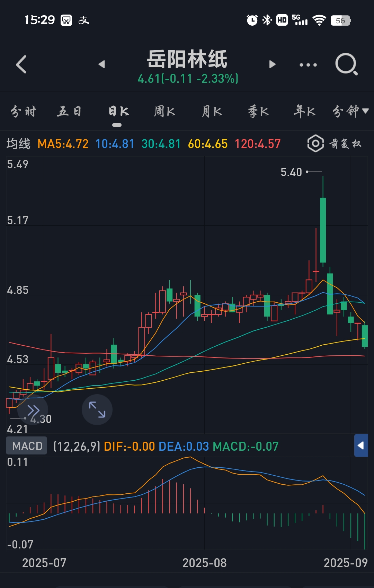Tap the 5.17 price axis label

[x=18, y=220]
